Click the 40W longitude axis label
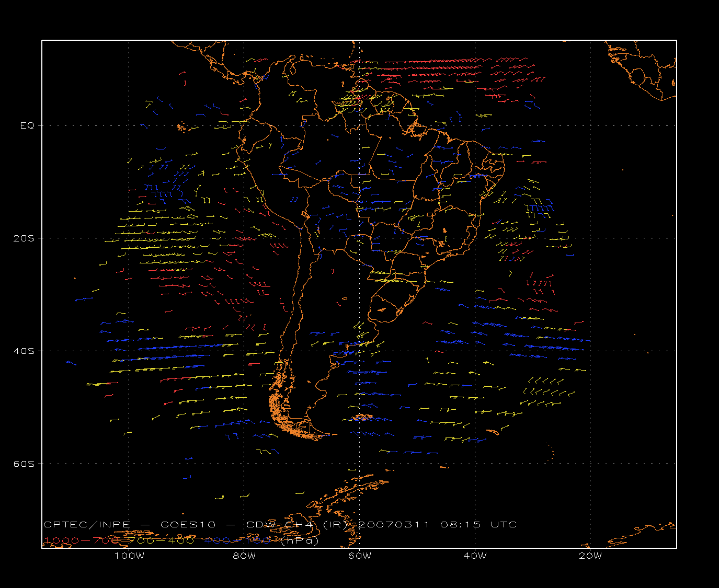This screenshot has width=719, height=588. click(x=475, y=556)
